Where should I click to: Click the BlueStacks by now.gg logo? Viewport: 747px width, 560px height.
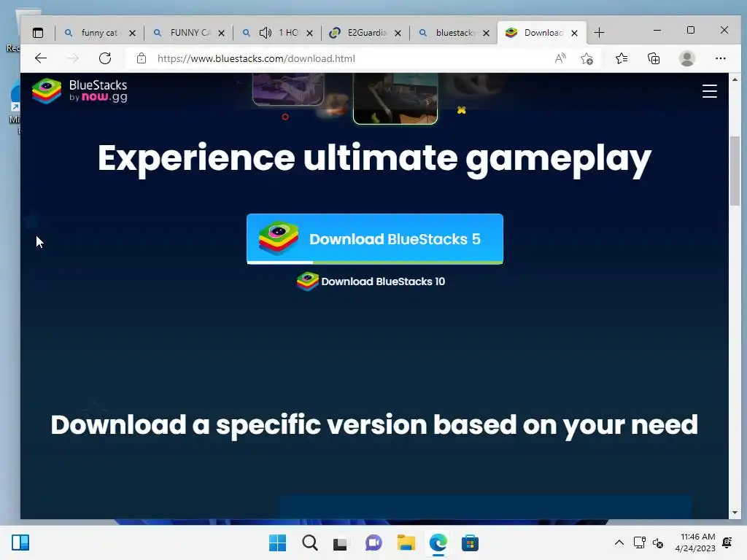point(80,90)
